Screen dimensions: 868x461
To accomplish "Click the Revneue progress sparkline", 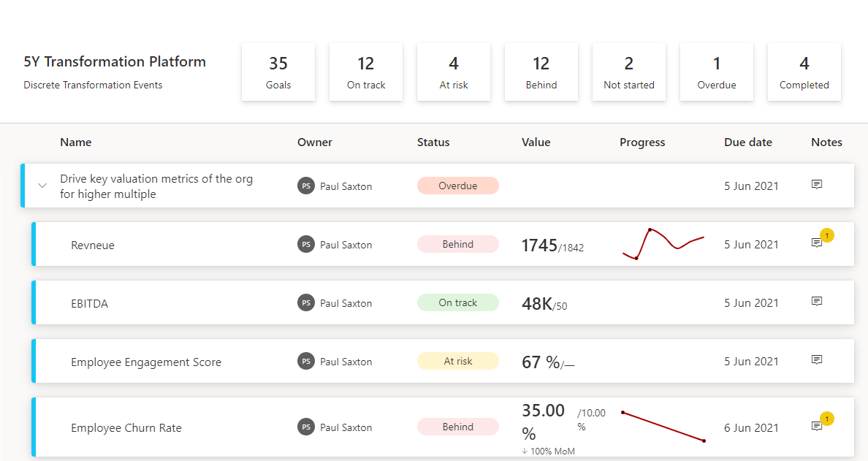I will click(x=663, y=243).
